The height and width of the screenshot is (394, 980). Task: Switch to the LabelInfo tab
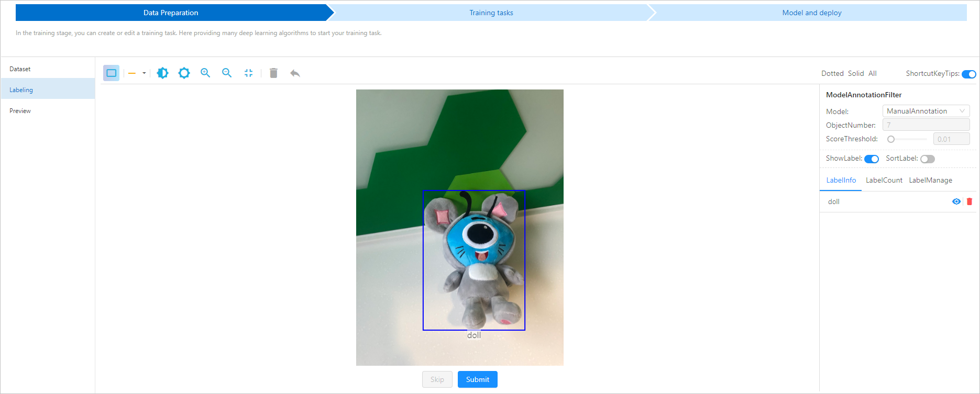pos(841,180)
